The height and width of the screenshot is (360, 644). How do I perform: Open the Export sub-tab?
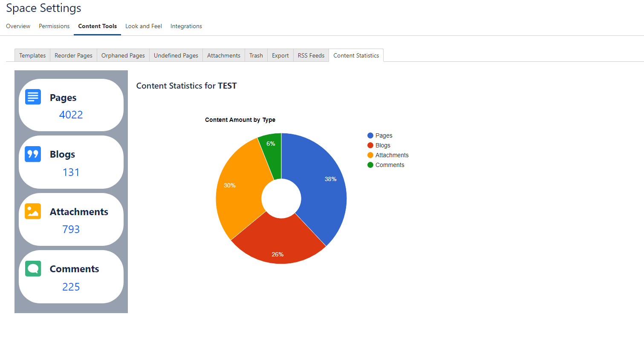coord(280,55)
